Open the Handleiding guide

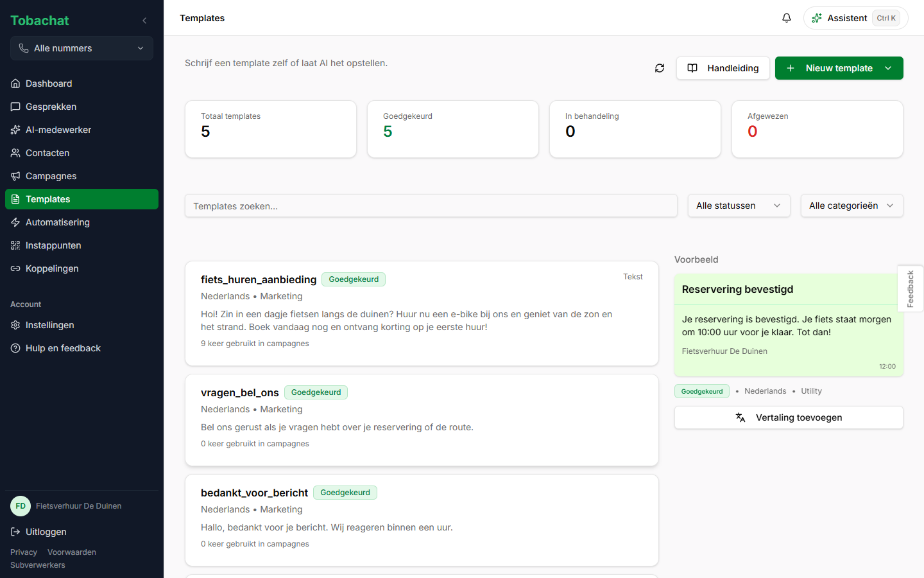tap(723, 68)
